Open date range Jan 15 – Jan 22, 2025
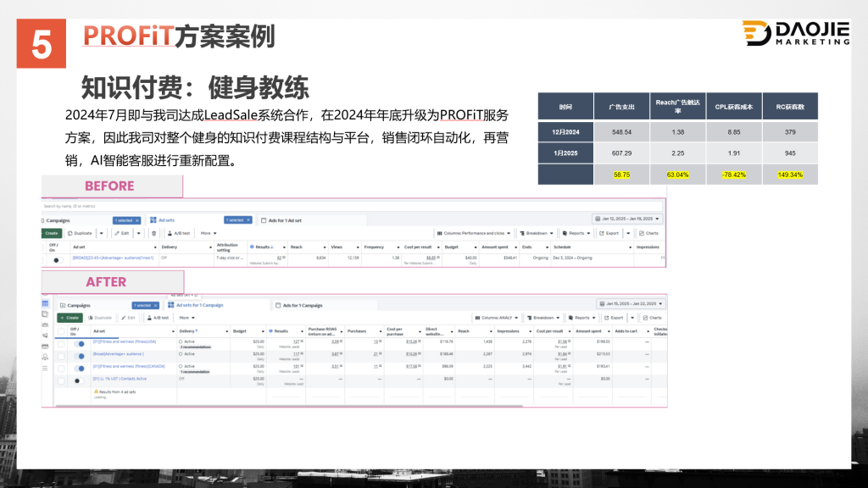Image resolution: width=868 pixels, height=488 pixels. click(631, 304)
